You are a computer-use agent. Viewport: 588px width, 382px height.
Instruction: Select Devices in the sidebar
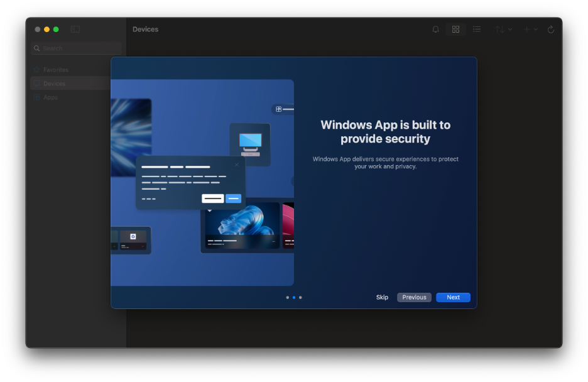click(x=55, y=84)
